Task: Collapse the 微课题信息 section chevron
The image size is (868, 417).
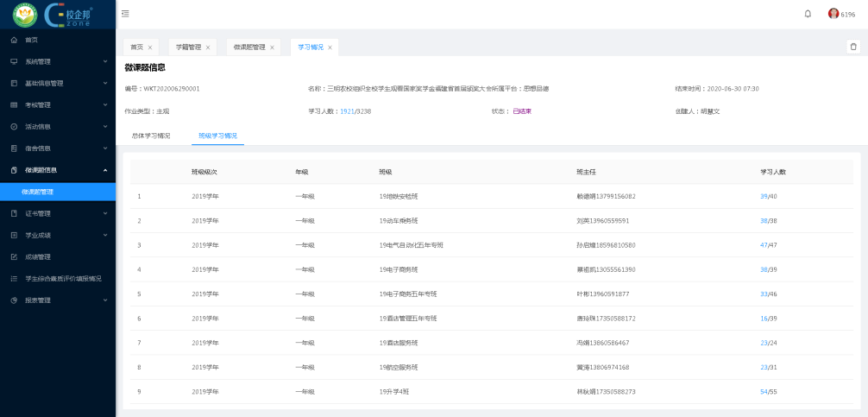Action: point(104,170)
